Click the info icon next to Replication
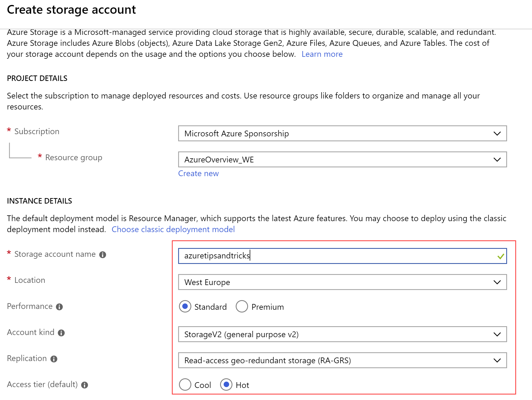 tap(54, 359)
